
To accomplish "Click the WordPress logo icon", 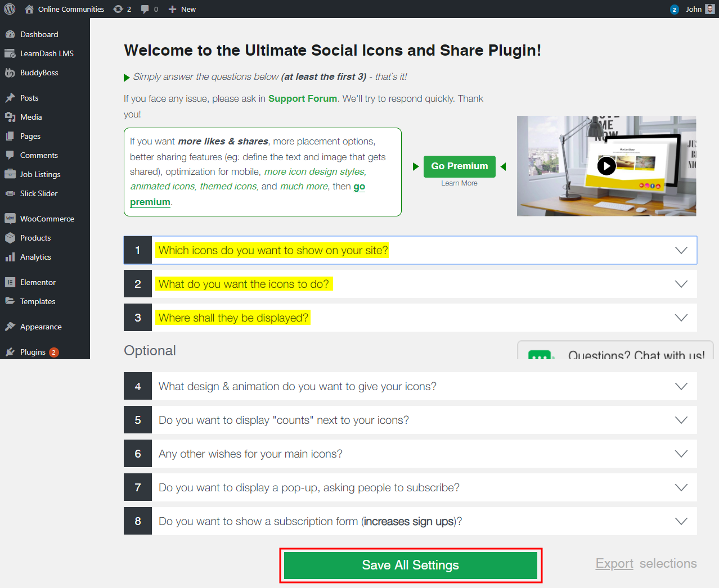I will (10, 9).
